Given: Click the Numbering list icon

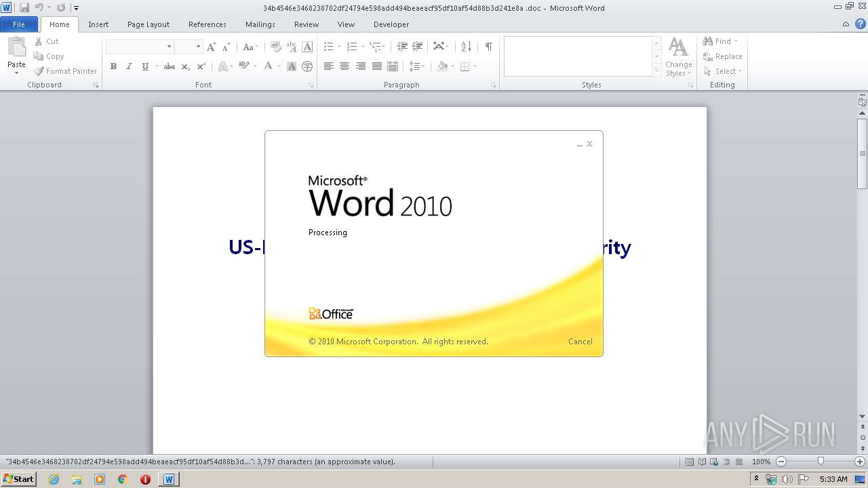Looking at the screenshot, I should (x=351, y=47).
